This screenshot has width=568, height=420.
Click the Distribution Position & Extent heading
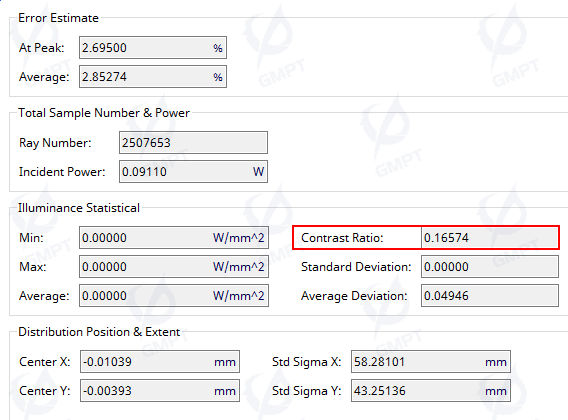99,332
